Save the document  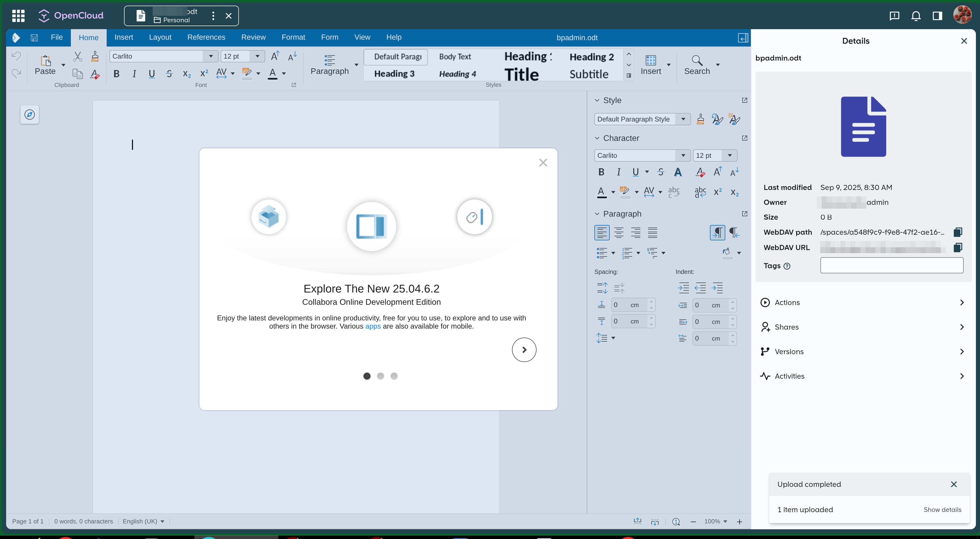(x=34, y=37)
